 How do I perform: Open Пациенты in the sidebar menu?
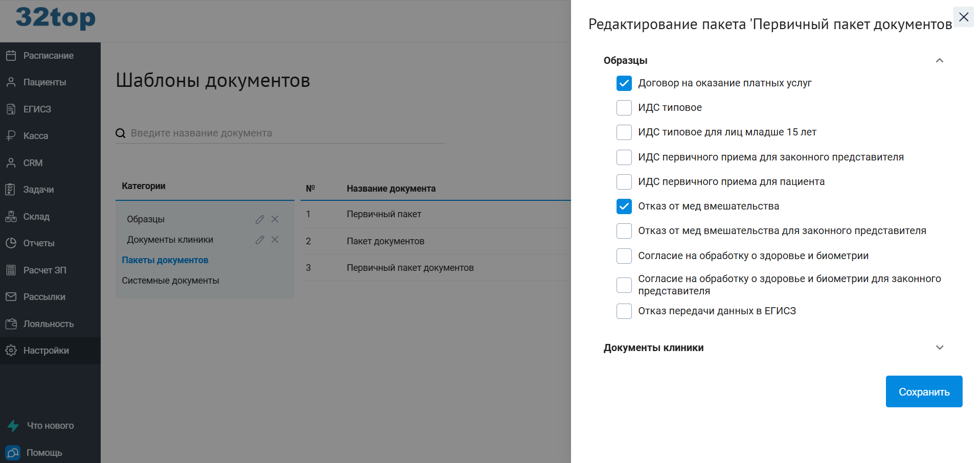pos(44,82)
